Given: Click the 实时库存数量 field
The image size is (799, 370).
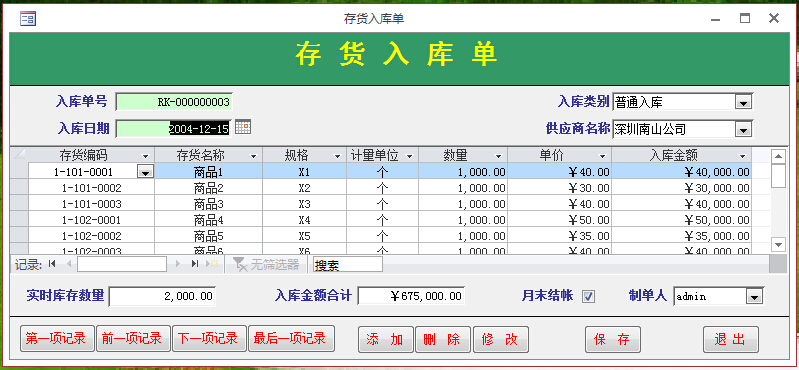Looking at the screenshot, I should coord(162,297).
